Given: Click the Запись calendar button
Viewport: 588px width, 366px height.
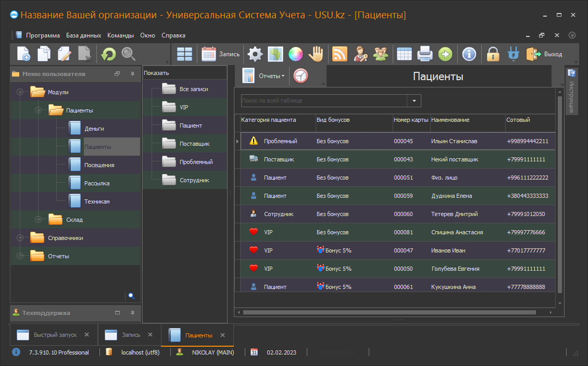Looking at the screenshot, I should (221, 54).
